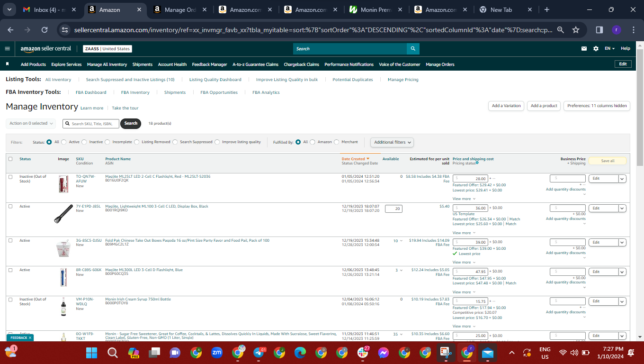Choose the Fulfilled By Merchant radio

(x=337, y=142)
